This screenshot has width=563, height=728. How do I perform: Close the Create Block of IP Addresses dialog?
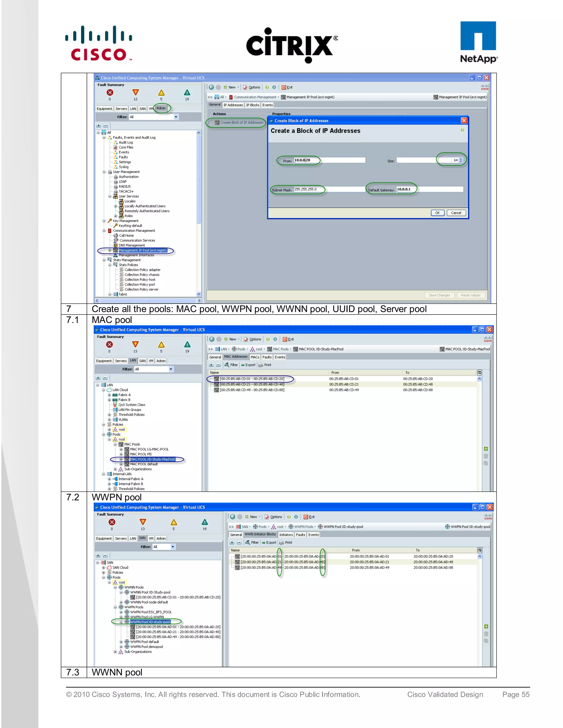click(x=464, y=120)
